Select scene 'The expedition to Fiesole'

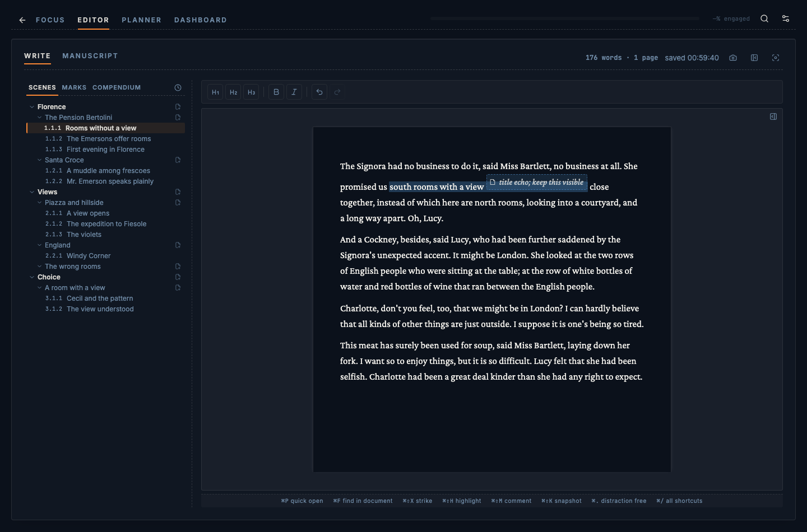[x=106, y=224]
